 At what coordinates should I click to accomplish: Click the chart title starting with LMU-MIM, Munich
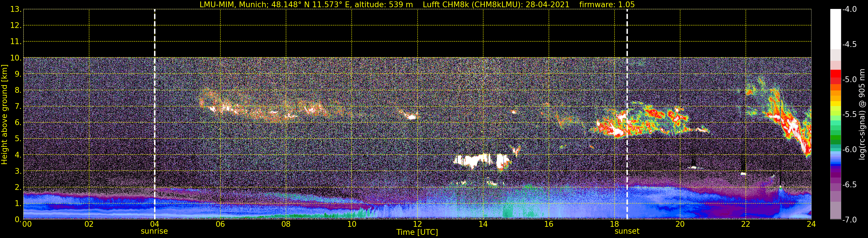point(417,5)
